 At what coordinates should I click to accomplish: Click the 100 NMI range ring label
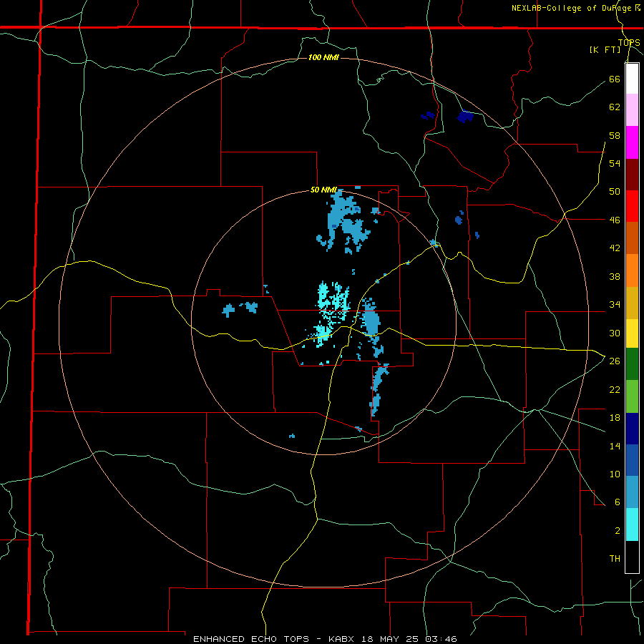click(x=323, y=57)
